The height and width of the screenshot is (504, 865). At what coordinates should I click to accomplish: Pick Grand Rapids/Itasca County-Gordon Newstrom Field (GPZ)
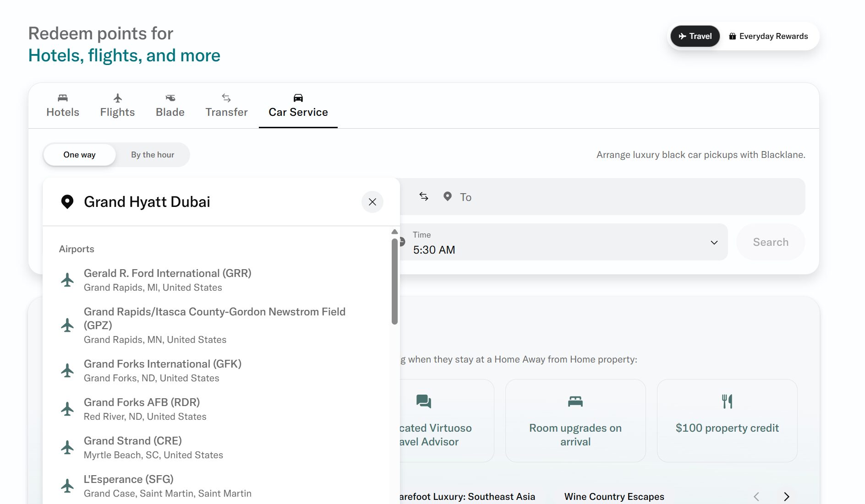(x=216, y=325)
